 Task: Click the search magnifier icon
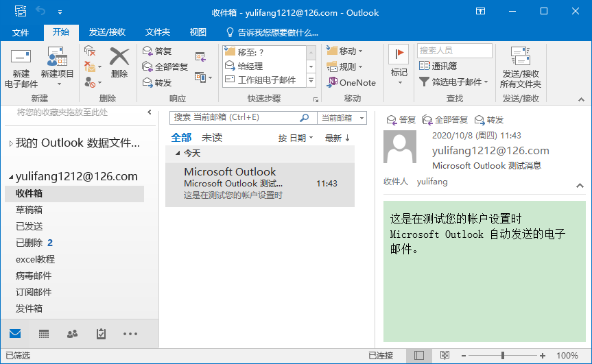pos(304,118)
